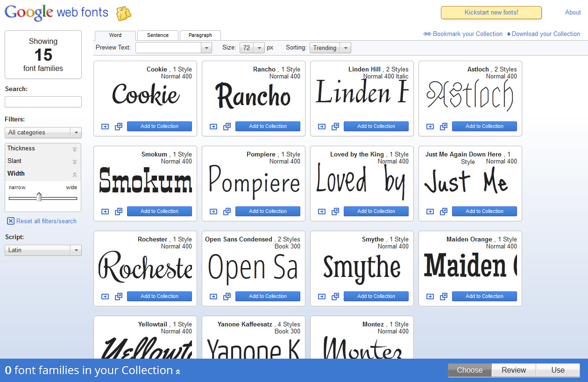Open Pompiere pop-out icon
This screenshot has height=382, width=588.
[x=227, y=212]
